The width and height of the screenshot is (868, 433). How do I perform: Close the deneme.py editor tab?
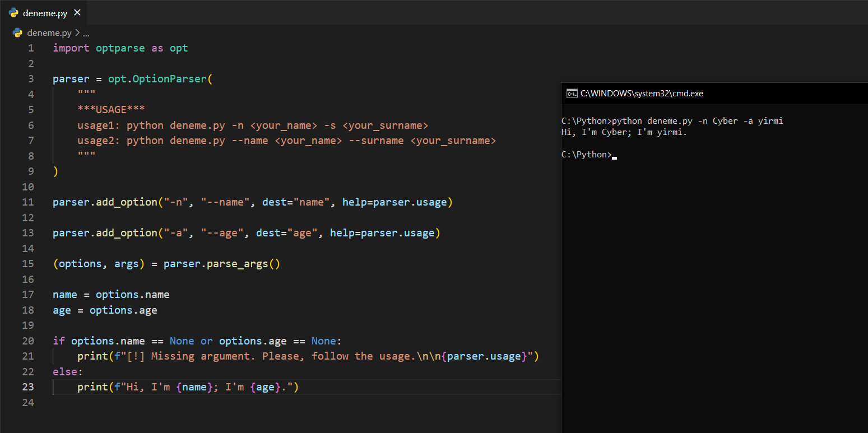pos(77,13)
